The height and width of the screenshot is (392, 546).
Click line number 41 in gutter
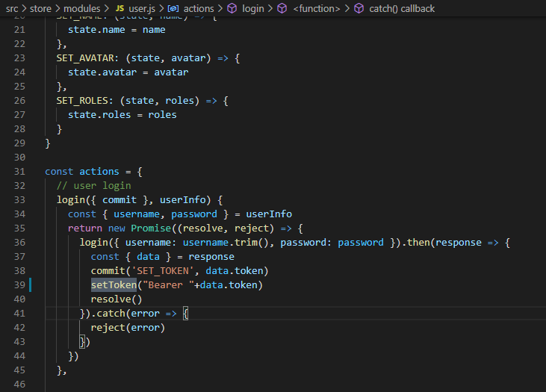pos(19,314)
